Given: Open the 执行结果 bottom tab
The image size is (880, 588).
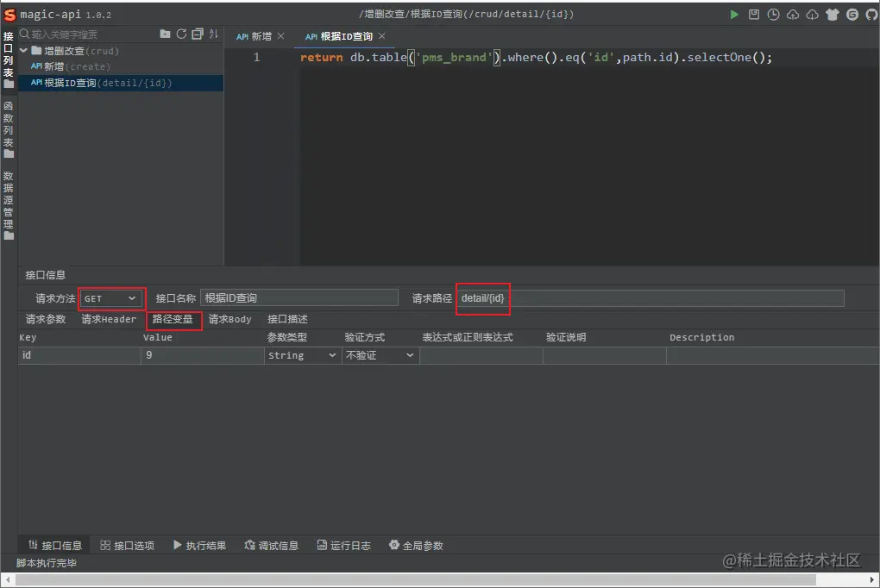Looking at the screenshot, I should (200, 546).
